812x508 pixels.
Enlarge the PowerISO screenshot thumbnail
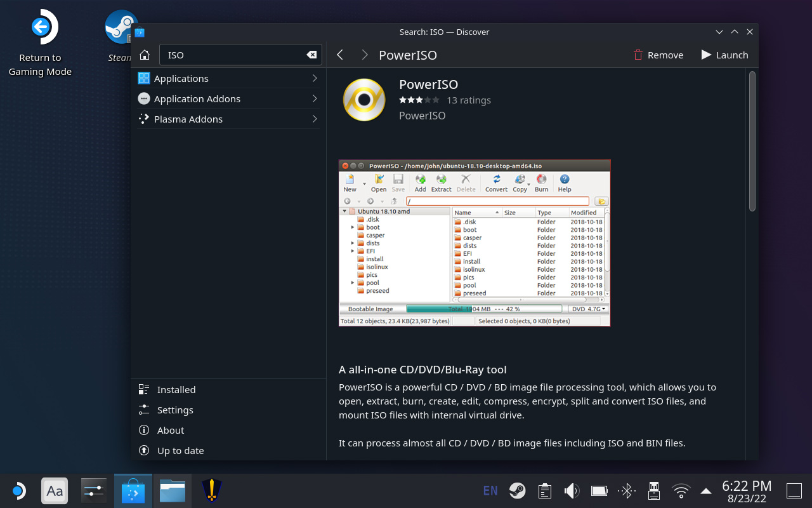475,243
